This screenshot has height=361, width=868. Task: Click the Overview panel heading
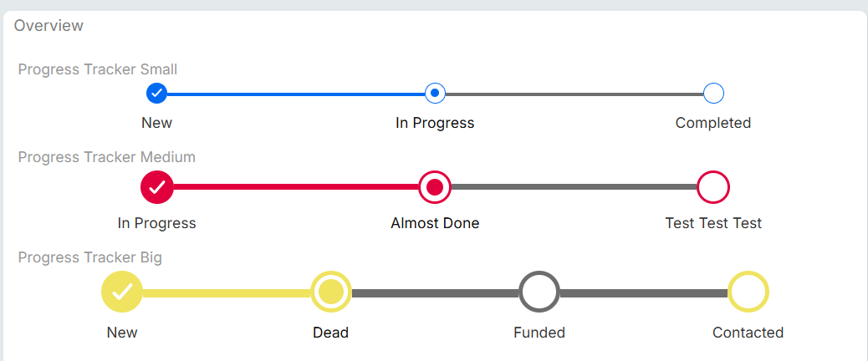[49, 26]
